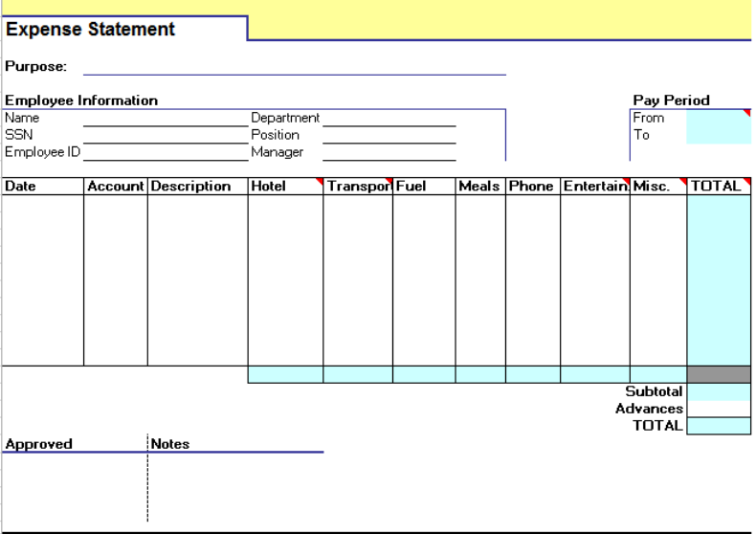Click the Department entry field
This screenshot has width=756, height=534.
click(x=389, y=118)
